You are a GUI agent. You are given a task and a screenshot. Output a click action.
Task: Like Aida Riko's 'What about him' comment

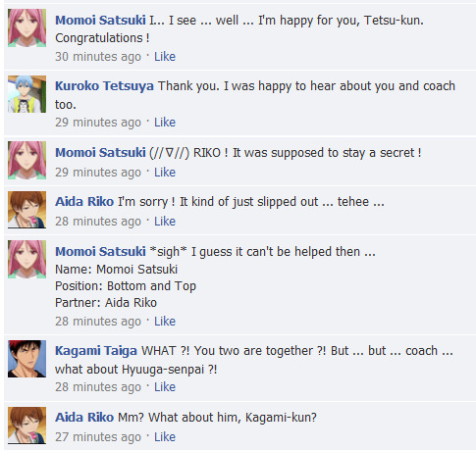coord(165,437)
